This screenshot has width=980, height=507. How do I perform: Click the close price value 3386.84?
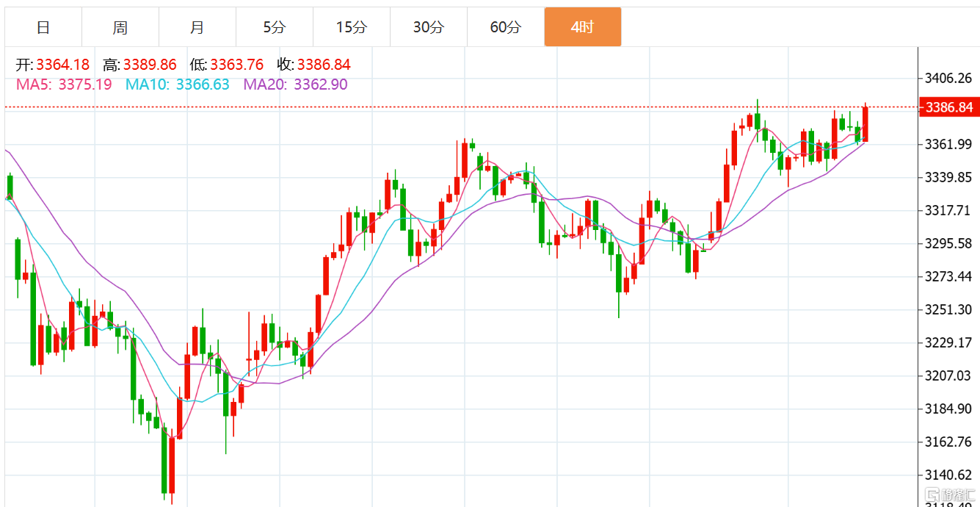[x=324, y=65]
